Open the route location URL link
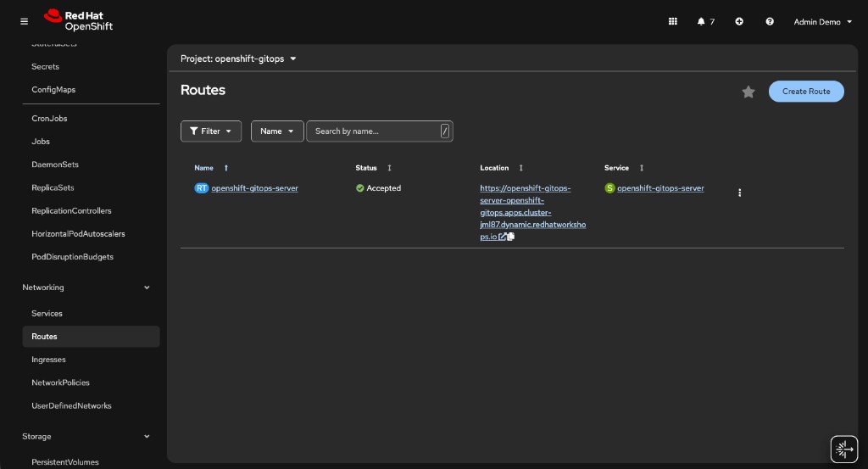 coord(532,212)
